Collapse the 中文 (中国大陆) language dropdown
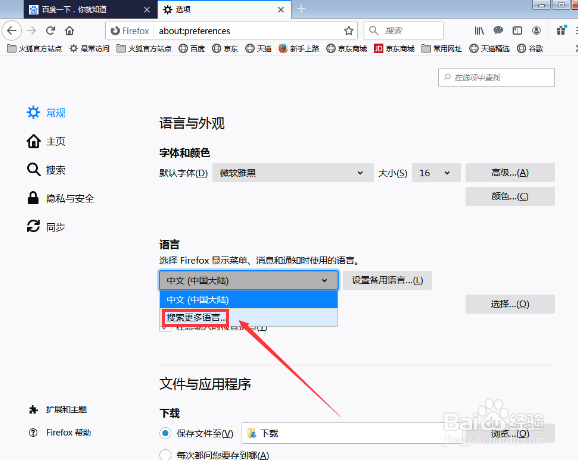 click(x=249, y=280)
